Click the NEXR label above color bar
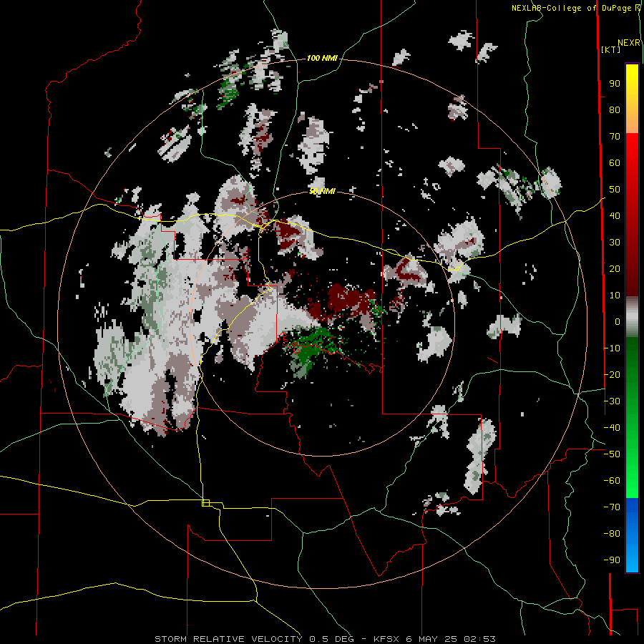The width and height of the screenshot is (644, 644). pyautogui.click(x=629, y=43)
